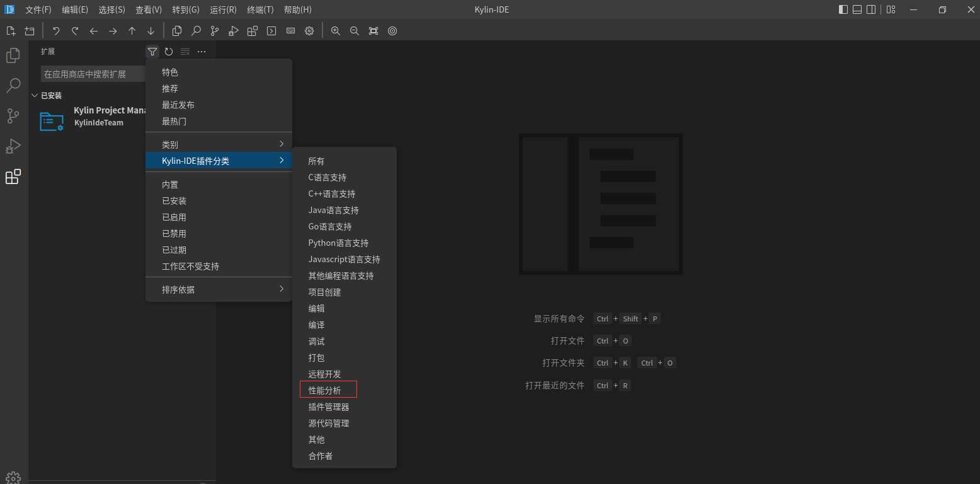Expand Kylin-IDE插件分类 submenu
The image size is (980, 484).
219,161
